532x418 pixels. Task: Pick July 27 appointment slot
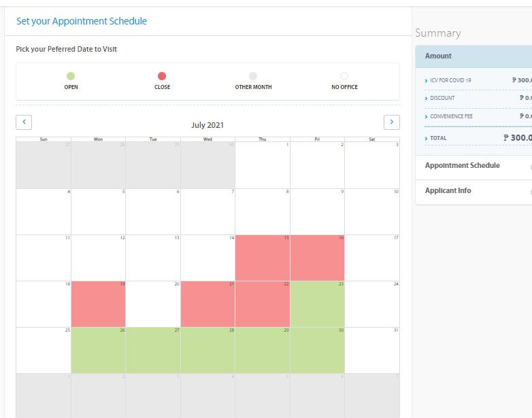pyautogui.click(x=153, y=350)
